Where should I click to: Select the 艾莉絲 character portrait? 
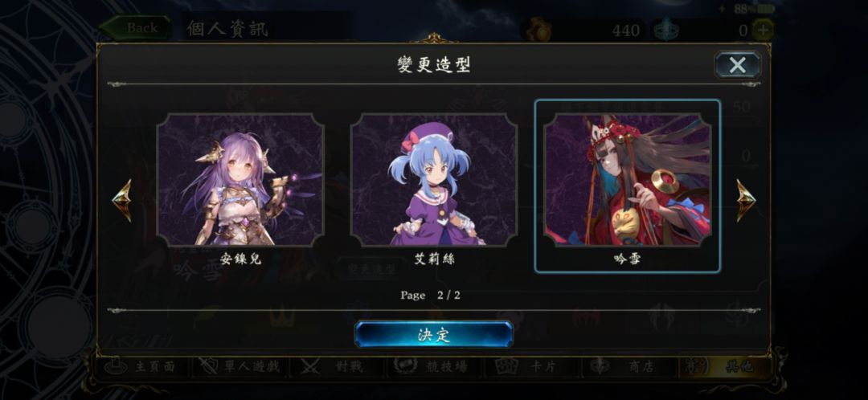(x=433, y=180)
